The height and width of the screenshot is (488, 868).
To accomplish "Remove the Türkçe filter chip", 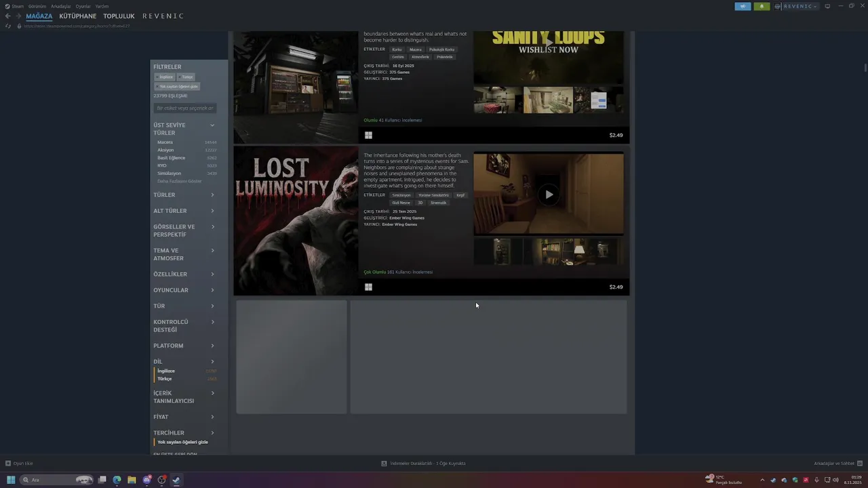I will click(186, 77).
